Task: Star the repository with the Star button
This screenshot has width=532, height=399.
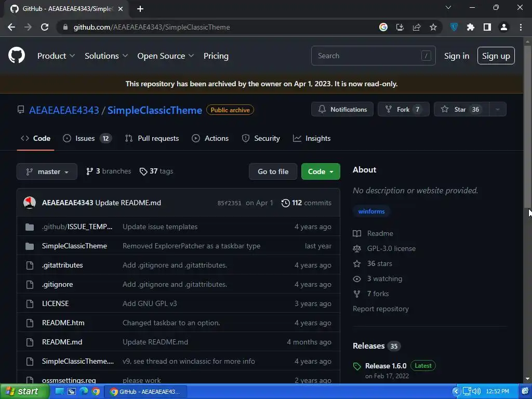Action: 461,109
